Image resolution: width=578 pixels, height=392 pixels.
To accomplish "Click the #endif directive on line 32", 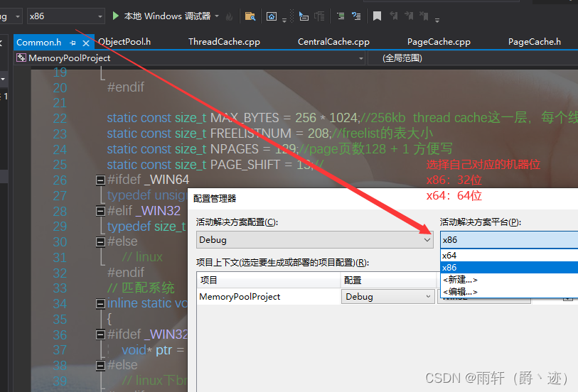I will click(x=126, y=273).
